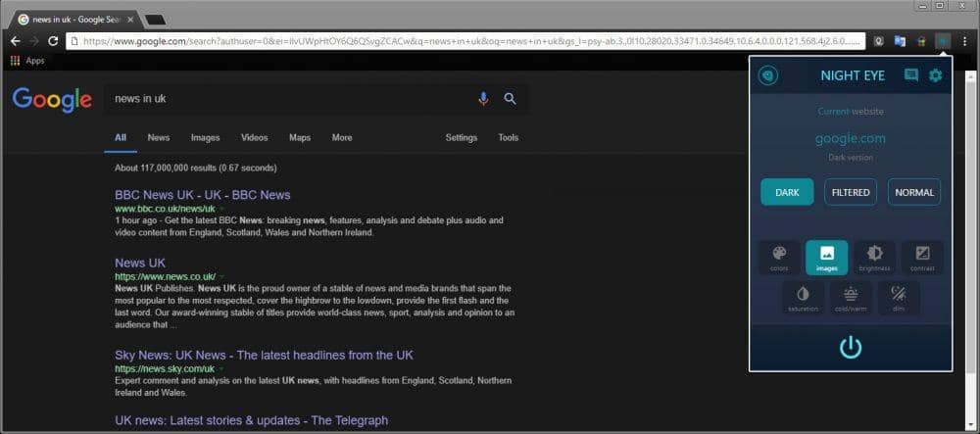Switch to the Images search tab

click(205, 138)
